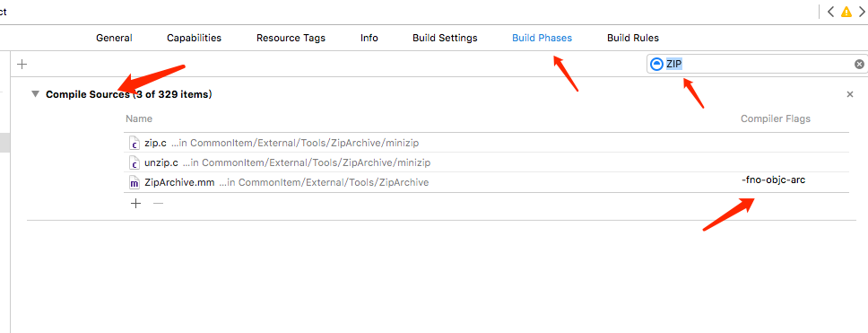Click the filter icon in search field
This screenshot has width=868, height=333.
point(656,65)
